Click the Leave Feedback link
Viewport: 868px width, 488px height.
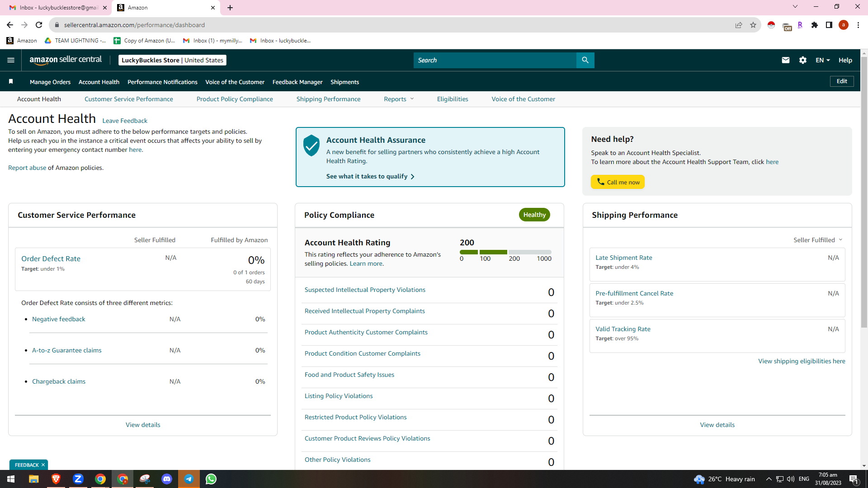[x=125, y=121]
